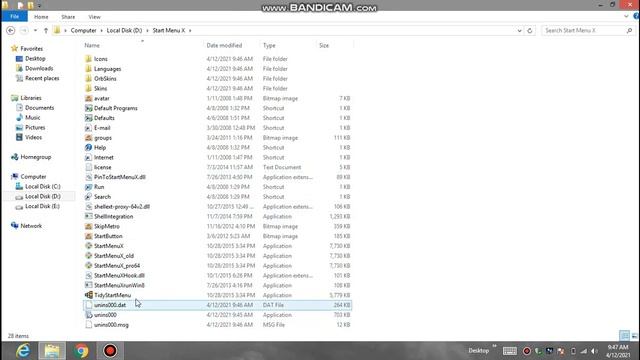Image resolution: width=640 pixels, height=360 pixels.
Task: Open Videos library
Action: point(33,137)
